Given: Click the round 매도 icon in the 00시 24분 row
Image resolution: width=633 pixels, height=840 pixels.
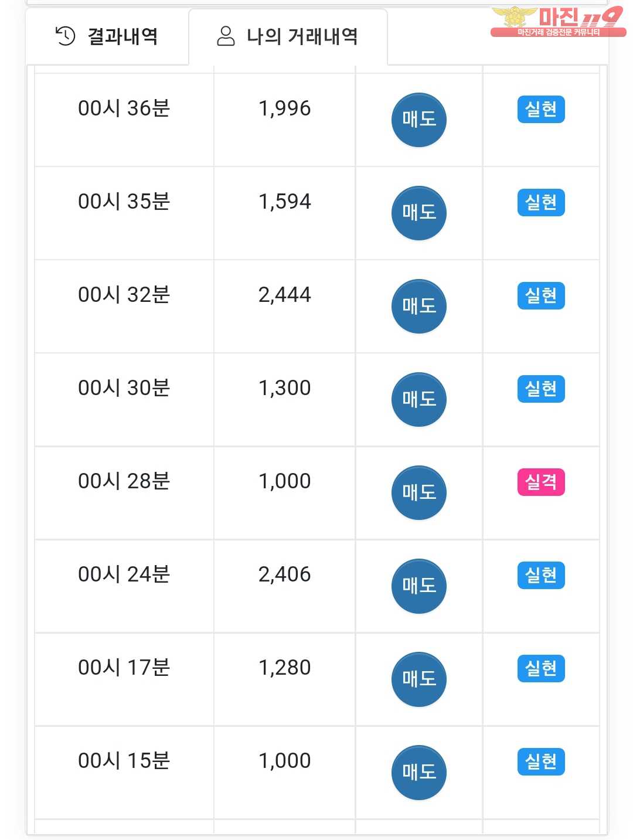Looking at the screenshot, I should [x=419, y=586].
